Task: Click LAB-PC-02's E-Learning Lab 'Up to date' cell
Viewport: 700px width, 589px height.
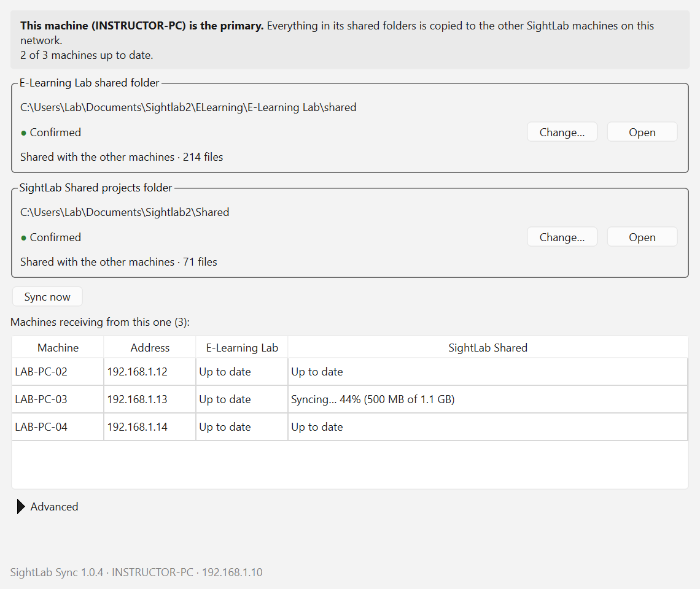Action: (242, 372)
